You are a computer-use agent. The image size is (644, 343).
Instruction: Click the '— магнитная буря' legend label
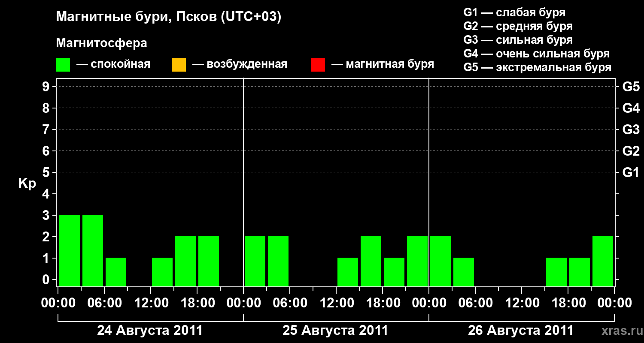(x=383, y=64)
